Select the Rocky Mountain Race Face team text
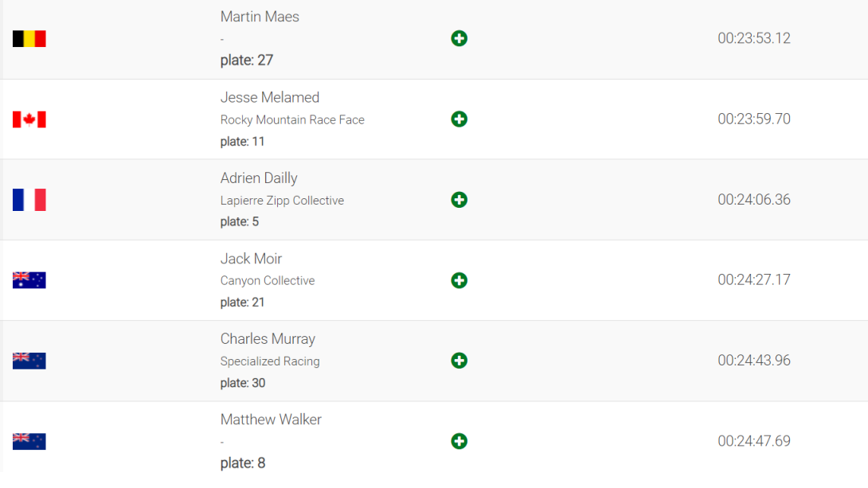The height and width of the screenshot is (488, 868). [292, 120]
